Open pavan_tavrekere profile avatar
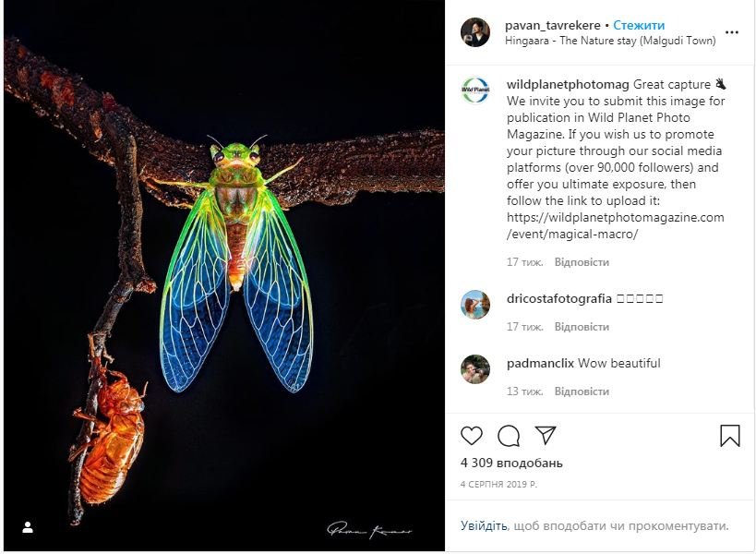Viewport: 756px width, 554px height. point(475,32)
